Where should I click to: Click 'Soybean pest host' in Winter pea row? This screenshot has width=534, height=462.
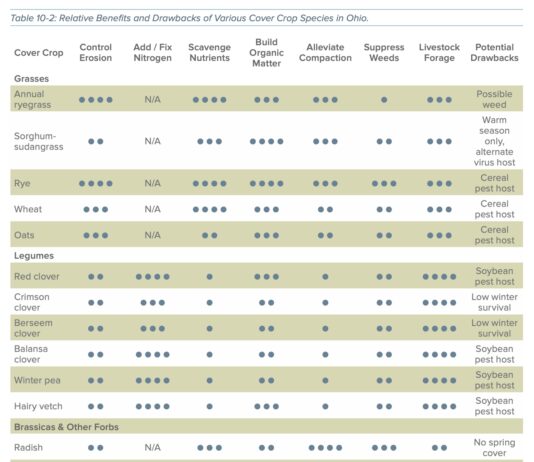coord(494,380)
